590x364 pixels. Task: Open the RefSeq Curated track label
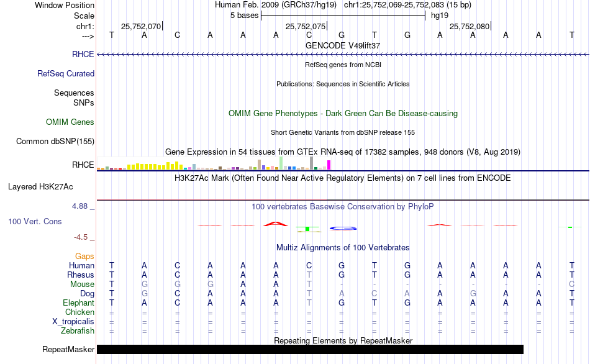click(65, 74)
